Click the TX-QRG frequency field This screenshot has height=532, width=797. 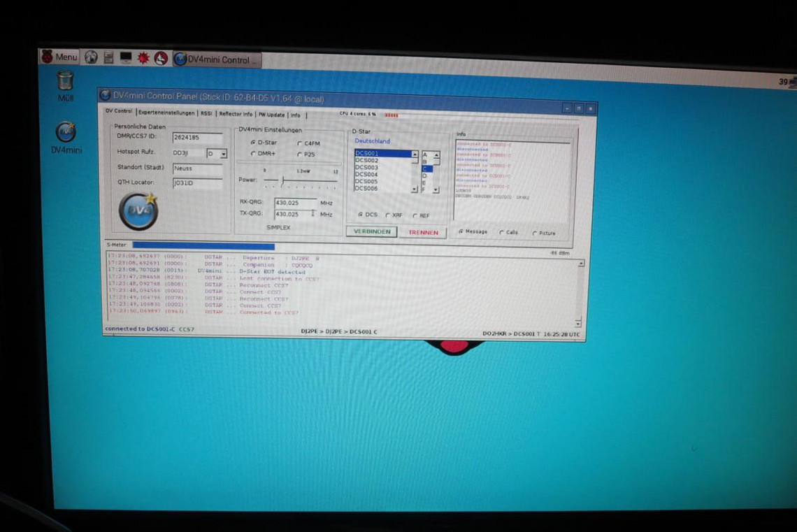pos(295,214)
